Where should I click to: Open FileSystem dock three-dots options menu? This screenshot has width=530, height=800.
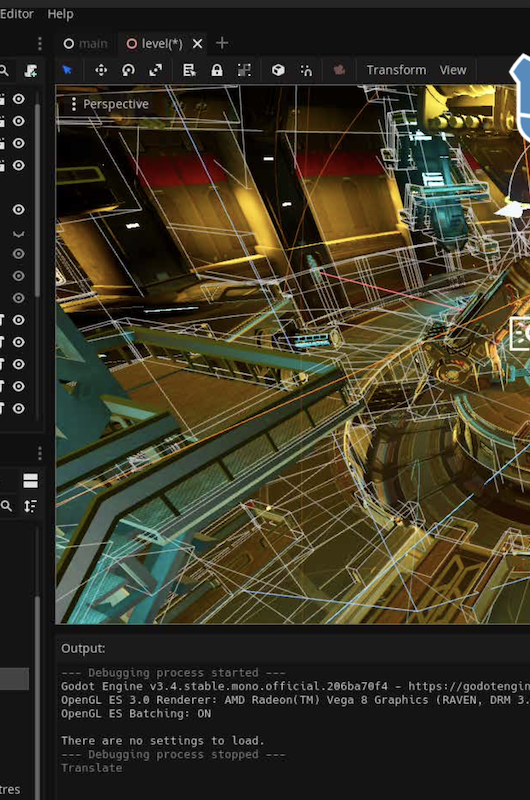pos(40,453)
